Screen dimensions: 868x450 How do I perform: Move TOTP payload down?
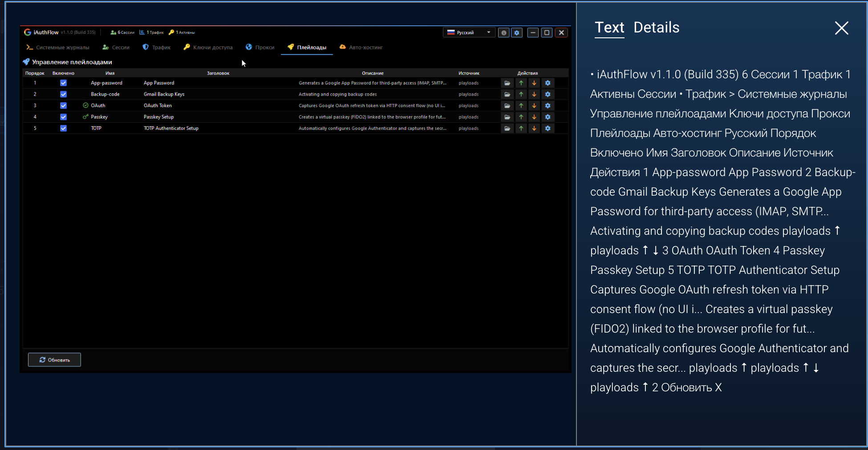(x=534, y=129)
